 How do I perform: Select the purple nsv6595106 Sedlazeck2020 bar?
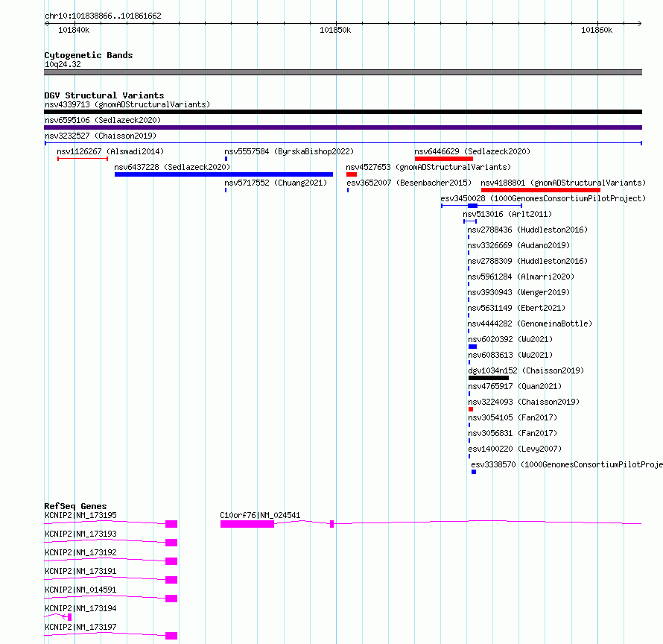(343, 127)
